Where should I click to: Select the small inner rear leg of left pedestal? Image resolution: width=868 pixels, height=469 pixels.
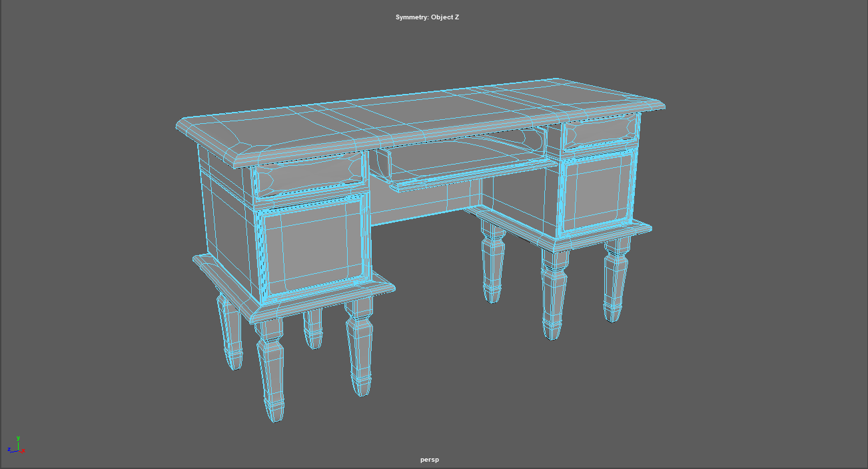pyautogui.click(x=312, y=328)
